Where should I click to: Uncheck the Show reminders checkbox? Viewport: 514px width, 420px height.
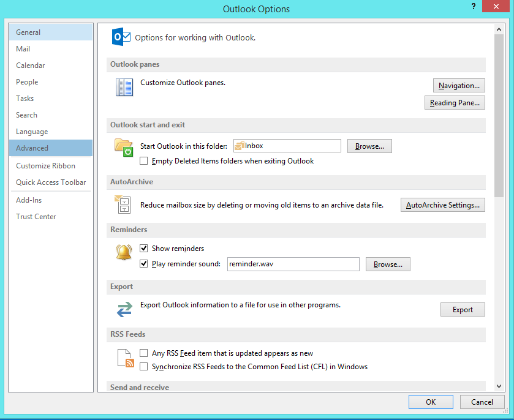144,249
